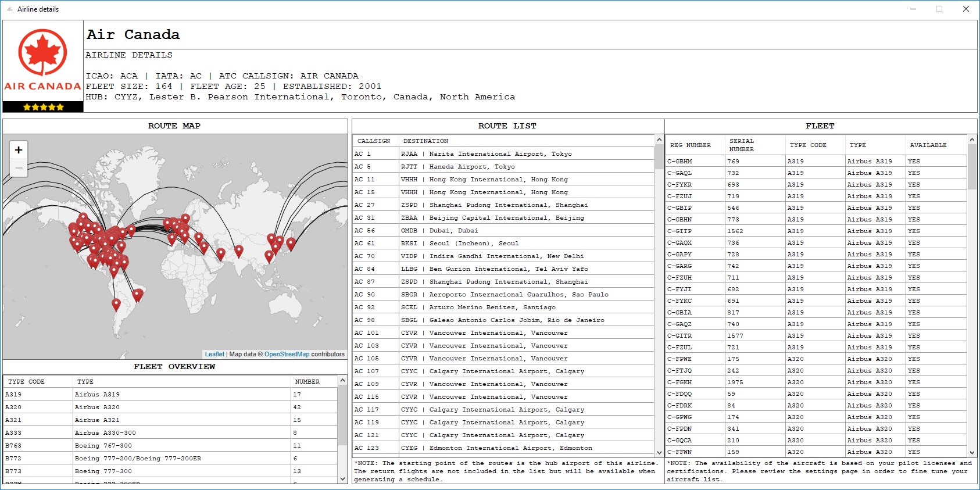Zoom in on the route map

[x=19, y=150]
